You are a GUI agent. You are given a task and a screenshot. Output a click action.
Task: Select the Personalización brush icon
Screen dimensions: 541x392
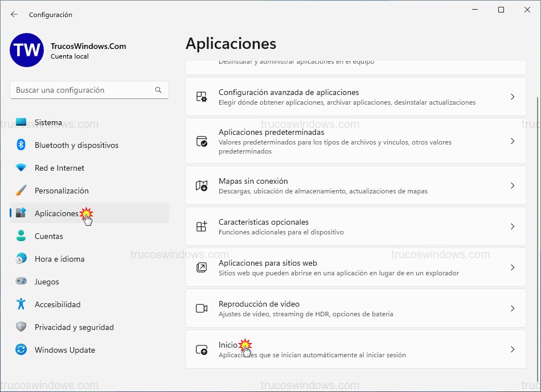coord(21,191)
